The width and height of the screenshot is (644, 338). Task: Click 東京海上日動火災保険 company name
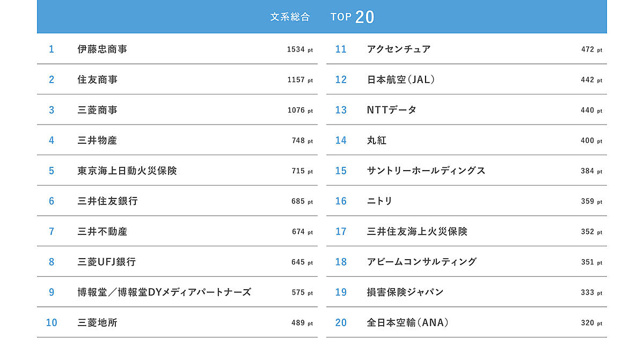point(127,171)
